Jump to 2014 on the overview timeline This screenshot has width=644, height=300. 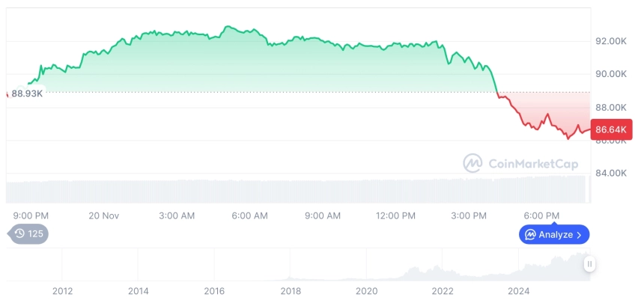click(x=138, y=291)
